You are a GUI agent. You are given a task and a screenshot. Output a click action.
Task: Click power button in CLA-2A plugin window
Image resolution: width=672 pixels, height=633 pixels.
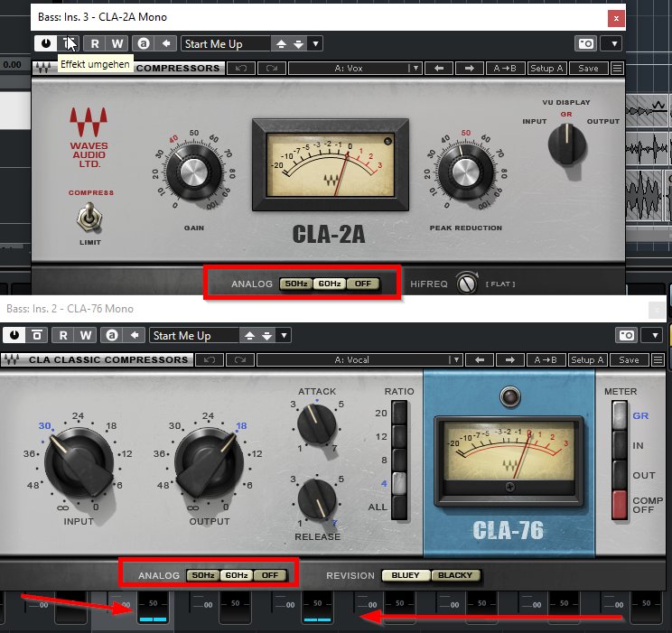44,43
